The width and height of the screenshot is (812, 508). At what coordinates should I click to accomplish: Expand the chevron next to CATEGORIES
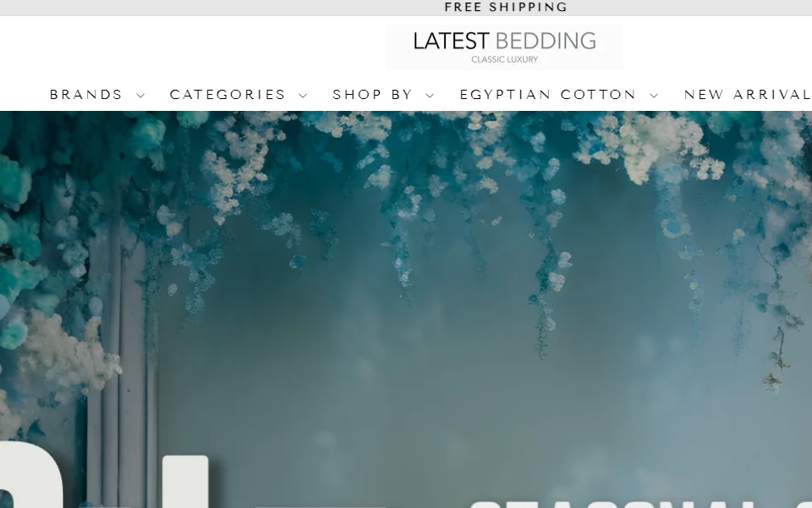tap(304, 96)
